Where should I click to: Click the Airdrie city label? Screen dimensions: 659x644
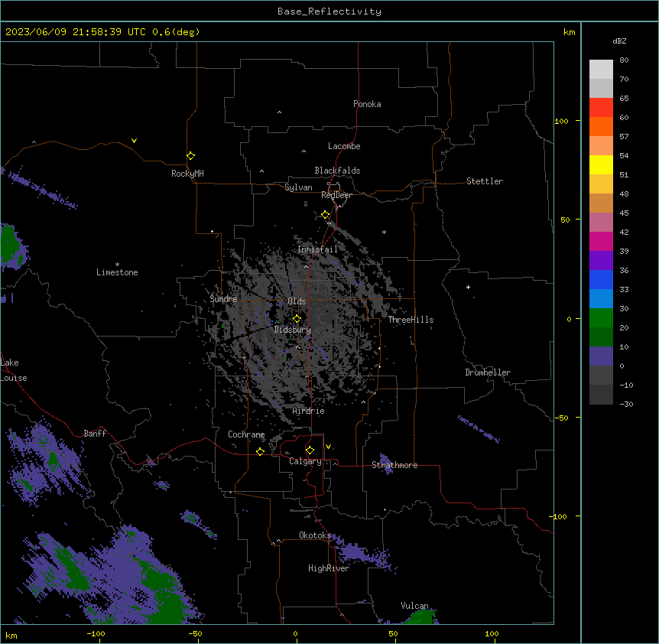(x=308, y=411)
